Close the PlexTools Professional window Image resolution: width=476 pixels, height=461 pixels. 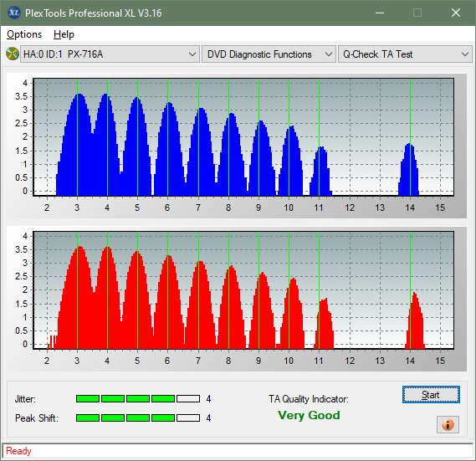[x=456, y=13]
